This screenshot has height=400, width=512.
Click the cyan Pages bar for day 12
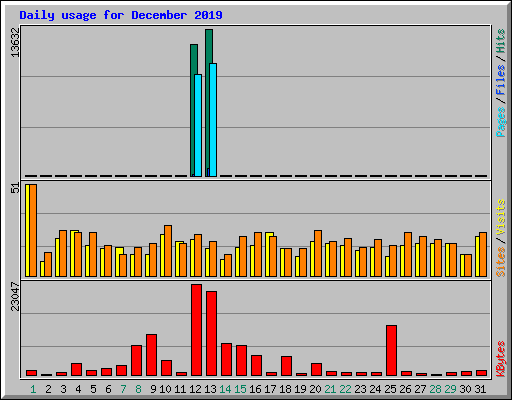[x=198, y=125]
